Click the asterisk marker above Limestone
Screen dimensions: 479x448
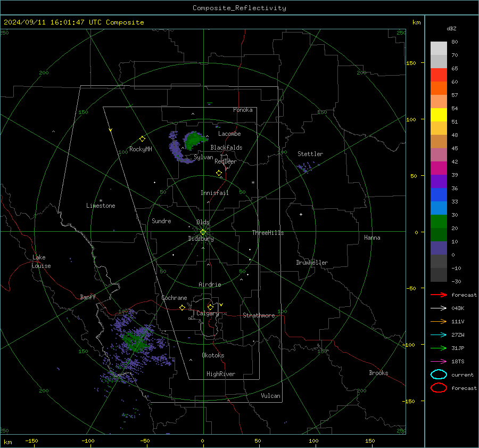coord(101,201)
